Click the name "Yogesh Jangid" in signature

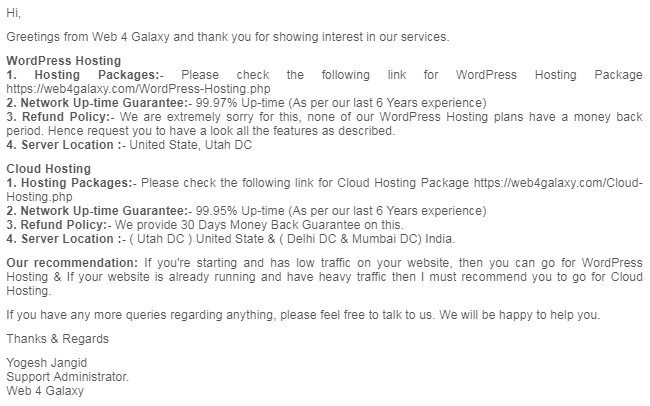tap(46, 363)
